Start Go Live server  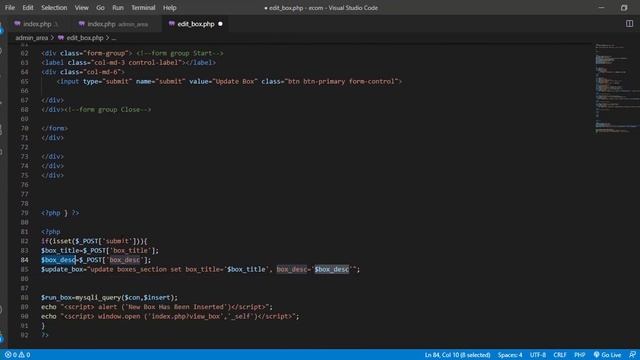607,355
